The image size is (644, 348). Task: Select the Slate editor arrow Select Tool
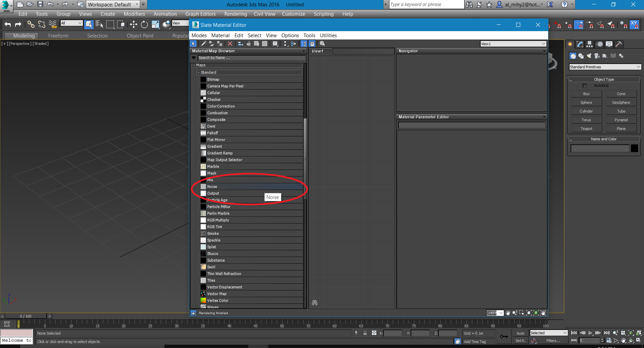(193, 44)
